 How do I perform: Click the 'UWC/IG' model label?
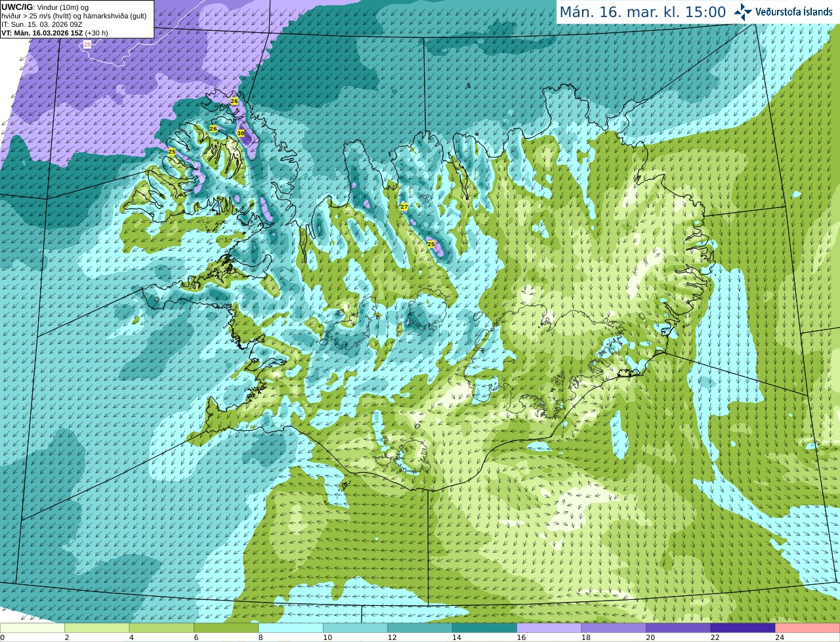coord(17,7)
